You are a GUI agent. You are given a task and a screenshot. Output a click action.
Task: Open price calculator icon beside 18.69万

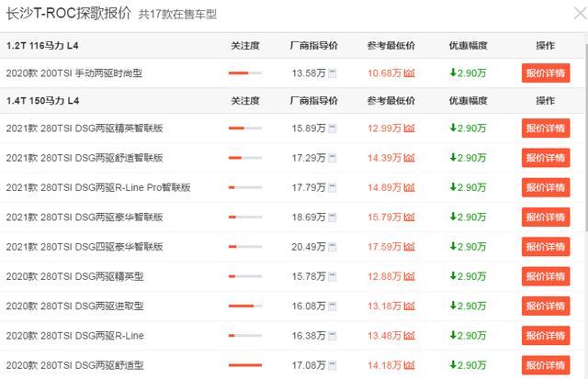tap(333, 217)
